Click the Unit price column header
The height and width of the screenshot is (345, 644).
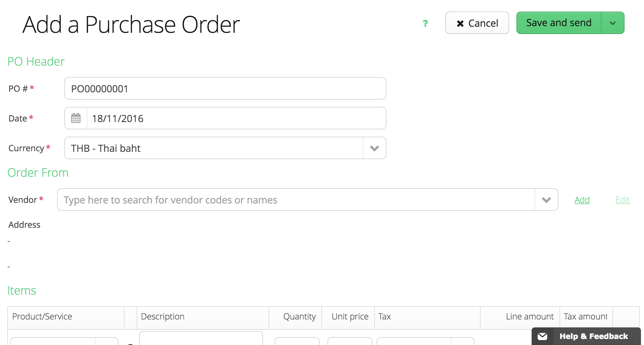[x=350, y=316]
